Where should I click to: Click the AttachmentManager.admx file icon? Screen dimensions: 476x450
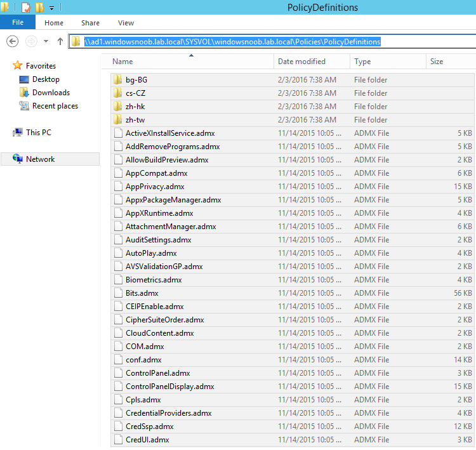118,227
